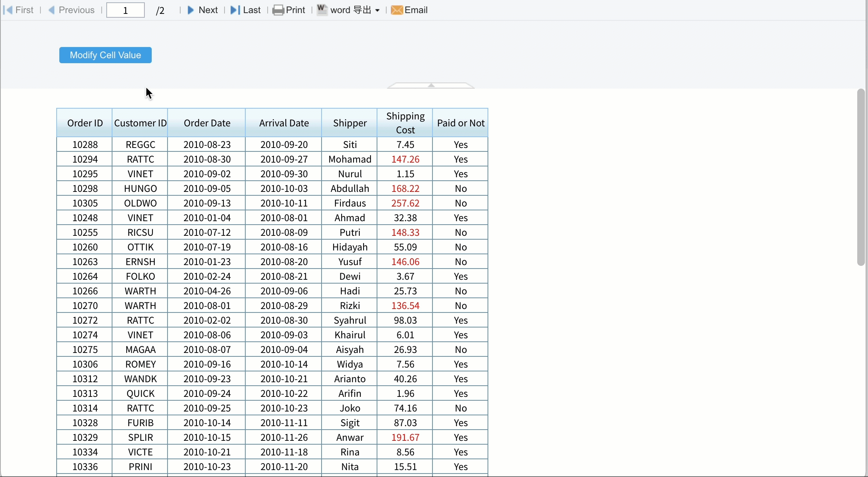Export the report to Word
The image size is (868, 477).
tap(347, 10)
